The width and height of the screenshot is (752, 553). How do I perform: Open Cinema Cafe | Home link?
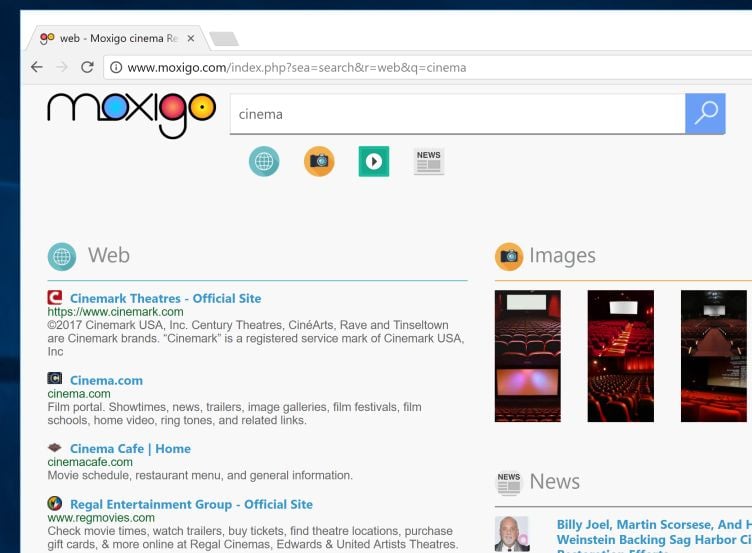(x=130, y=449)
